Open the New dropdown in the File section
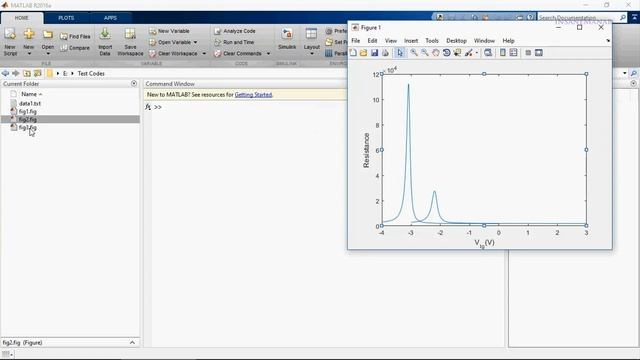The width and height of the screenshot is (640, 360). click(29, 53)
